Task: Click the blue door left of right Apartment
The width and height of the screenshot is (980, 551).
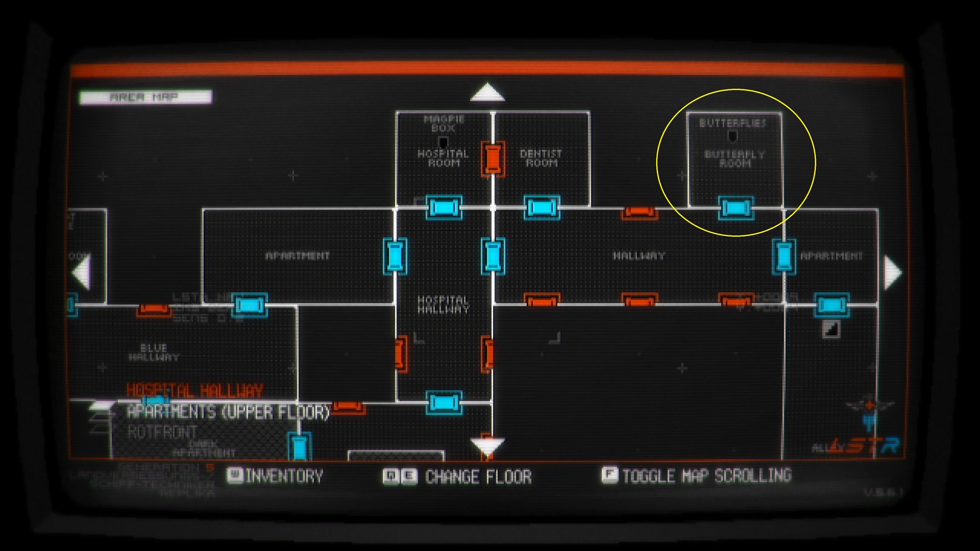Action: (783, 256)
